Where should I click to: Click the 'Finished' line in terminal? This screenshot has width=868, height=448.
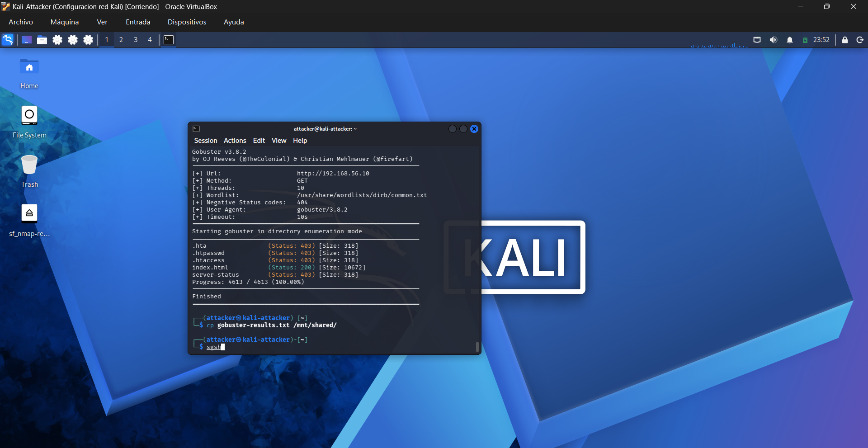207,297
